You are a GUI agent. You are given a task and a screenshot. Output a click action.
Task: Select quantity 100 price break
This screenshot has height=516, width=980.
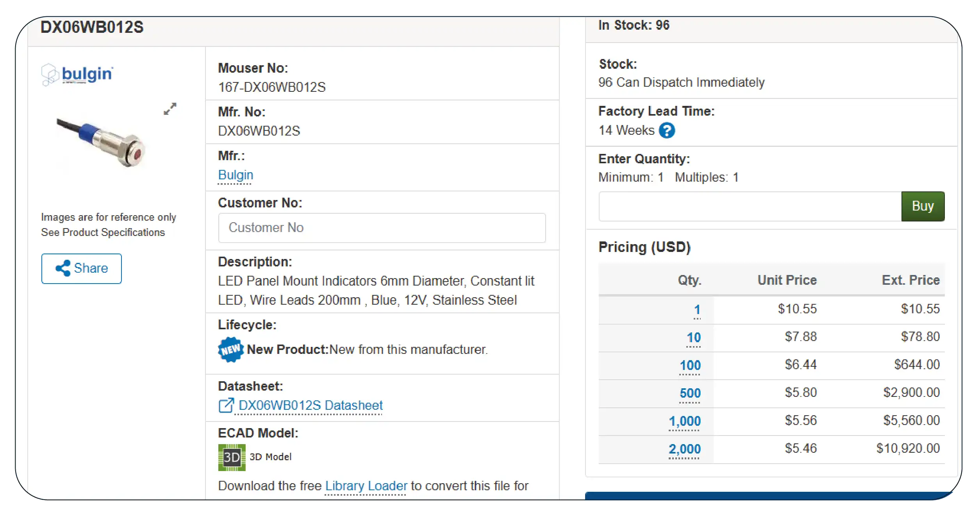(x=690, y=366)
